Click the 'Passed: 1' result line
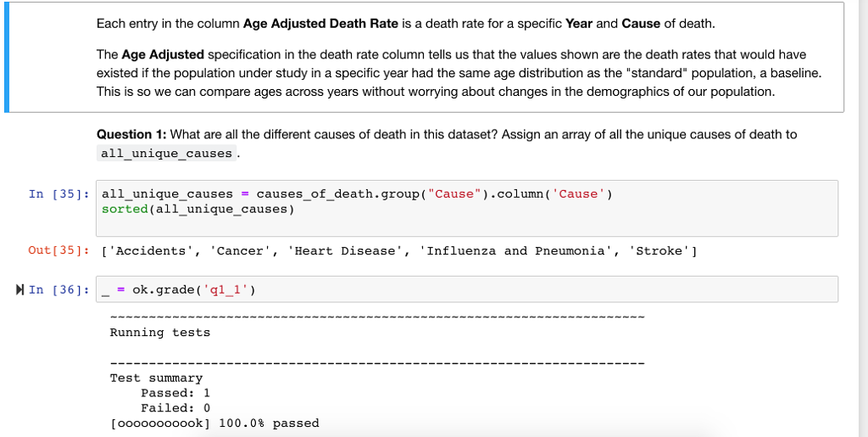This screenshot has height=437, width=868. (175, 393)
